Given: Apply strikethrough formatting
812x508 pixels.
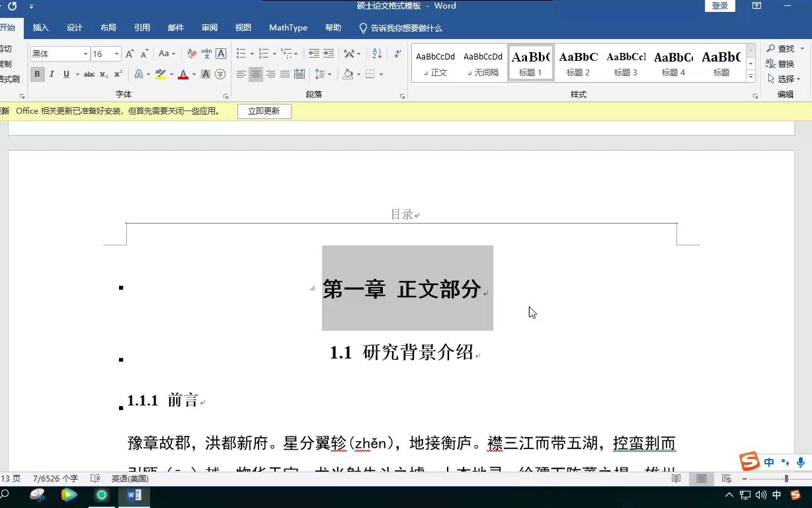Looking at the screenshot, I should click(x=89, y=74).
